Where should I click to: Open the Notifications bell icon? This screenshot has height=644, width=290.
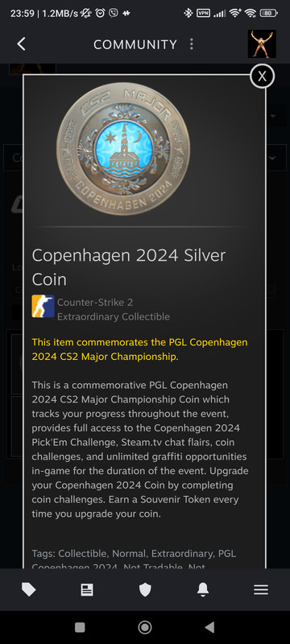(203, 590)
